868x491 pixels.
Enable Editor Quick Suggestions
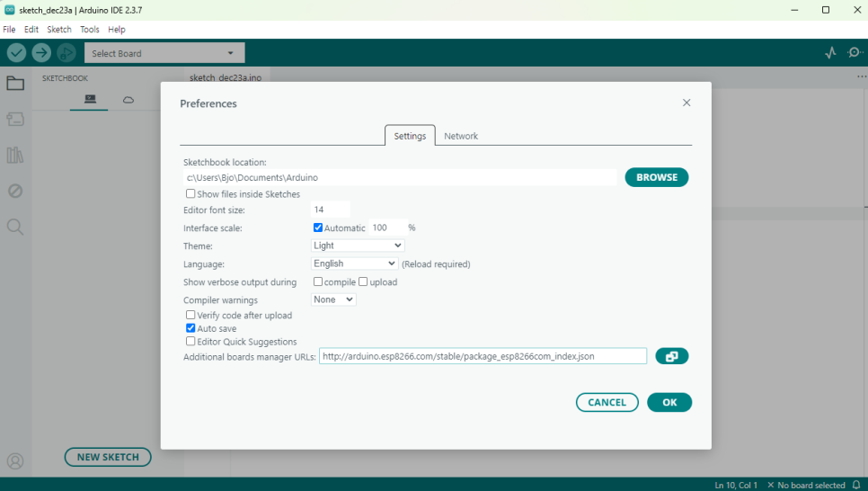(x=190, y=342)
